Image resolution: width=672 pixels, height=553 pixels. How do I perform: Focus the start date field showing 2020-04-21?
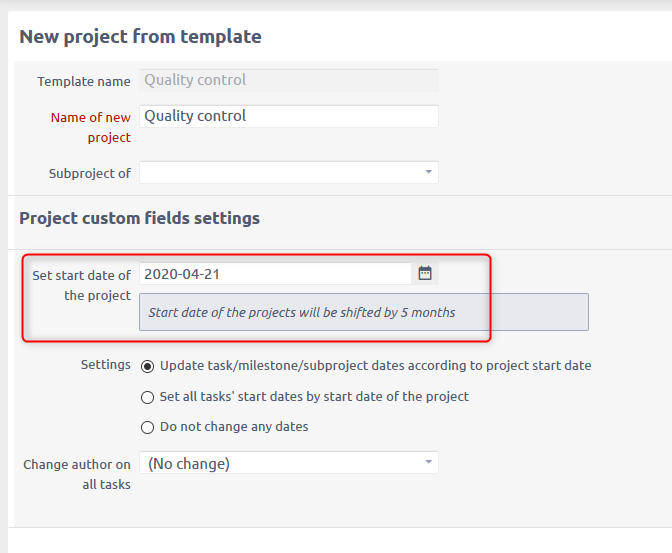tap(274, 273)
